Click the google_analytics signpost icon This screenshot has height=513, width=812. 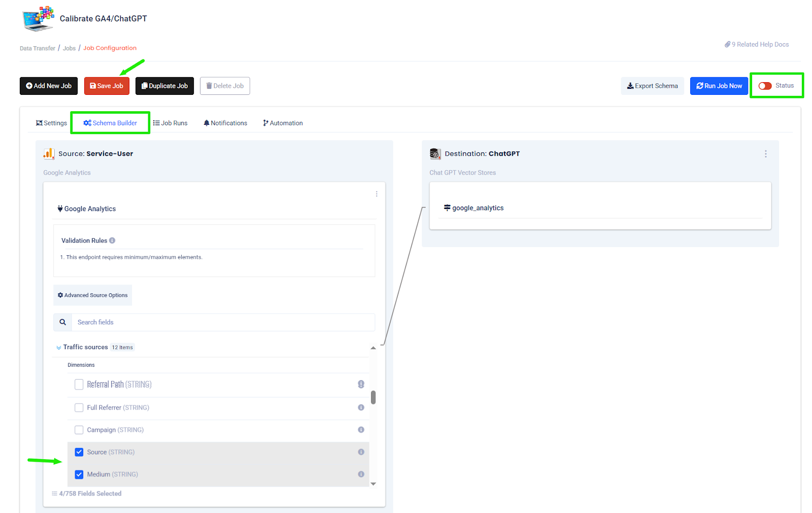[x=447, y=208]
